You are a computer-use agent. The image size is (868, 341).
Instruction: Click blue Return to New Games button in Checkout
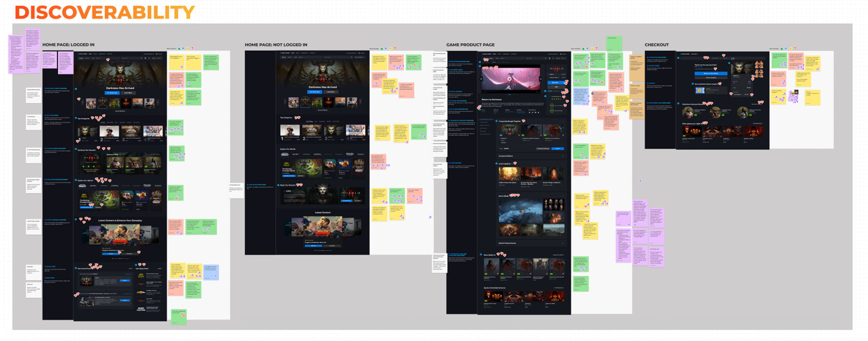[x=711, y=73]
